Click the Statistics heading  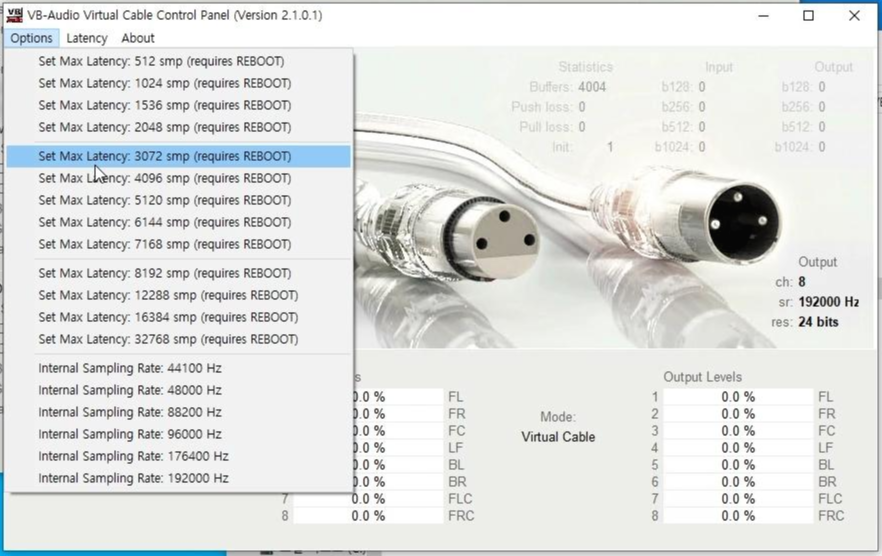pyautogui.click(x=586, y=67)
